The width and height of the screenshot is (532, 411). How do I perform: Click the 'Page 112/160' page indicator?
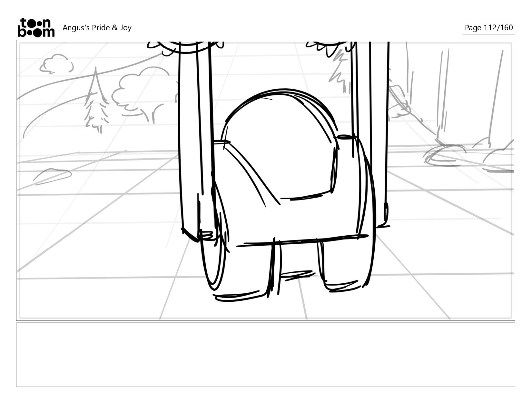(488, 27)
